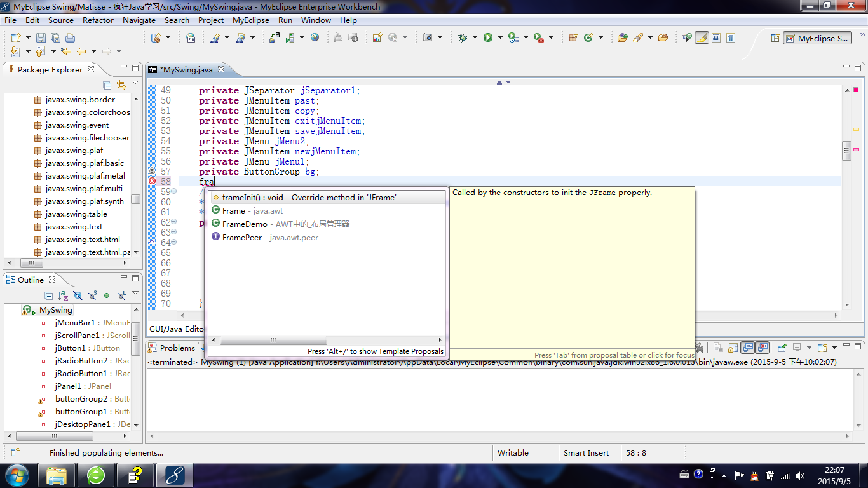Open the New wizard dropdown arrow

point(28,38)
